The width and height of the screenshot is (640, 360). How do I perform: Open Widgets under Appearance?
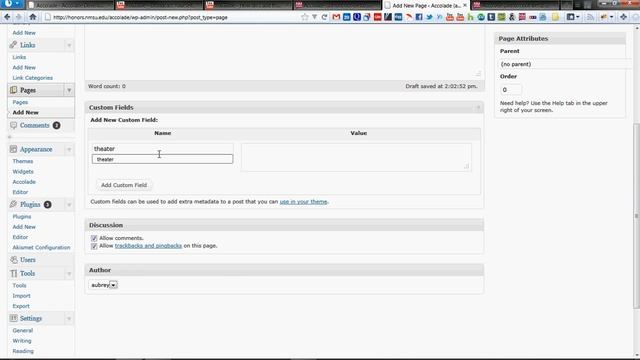[x=23, y=171]
